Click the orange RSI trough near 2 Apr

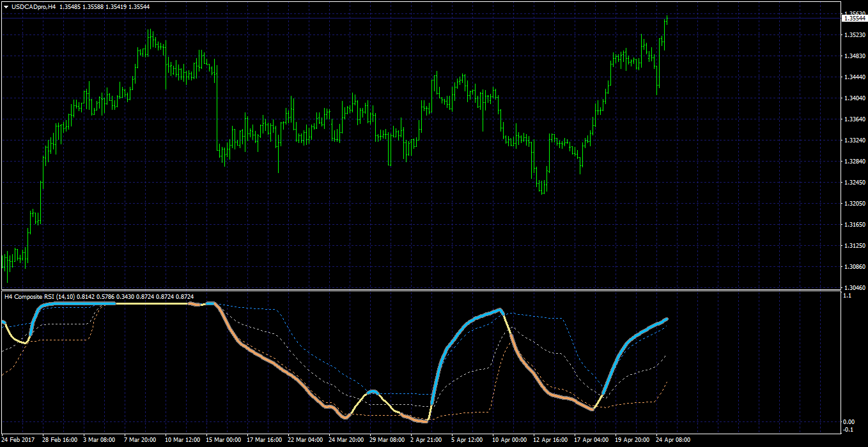coord(422,421)
